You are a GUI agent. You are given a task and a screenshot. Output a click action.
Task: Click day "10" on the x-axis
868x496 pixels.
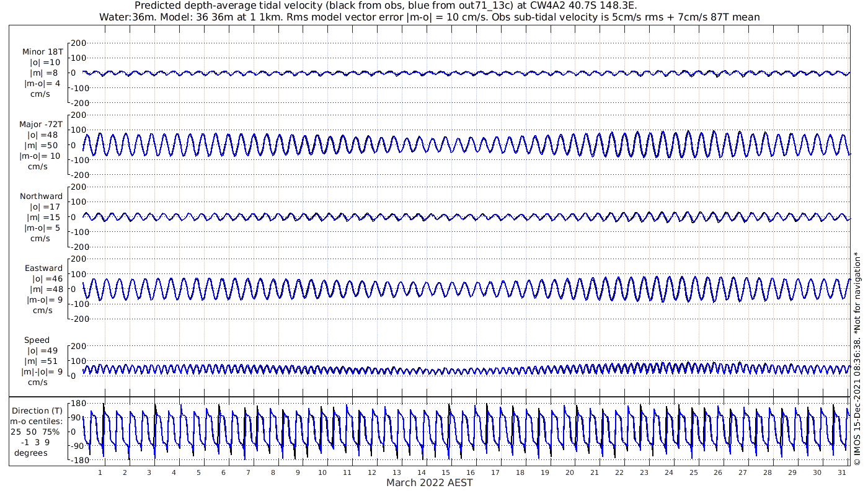point(322,472)
